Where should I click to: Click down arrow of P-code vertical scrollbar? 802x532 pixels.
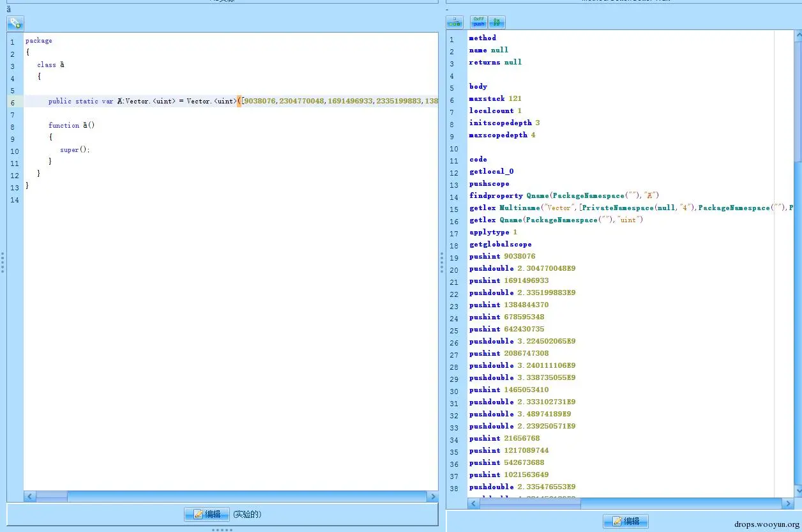click(x=798, y=490)
